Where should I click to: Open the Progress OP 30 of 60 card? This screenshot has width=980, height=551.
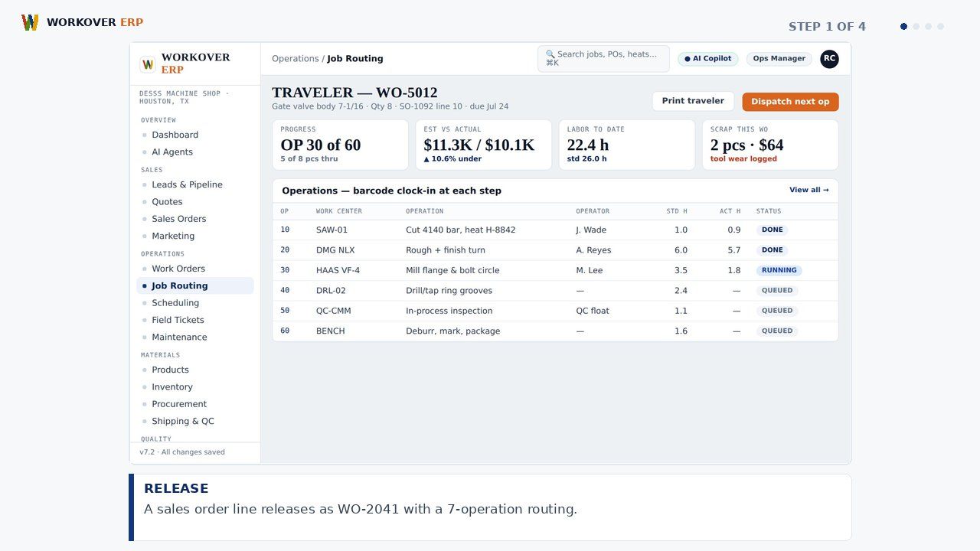click(x=340, y=145)
